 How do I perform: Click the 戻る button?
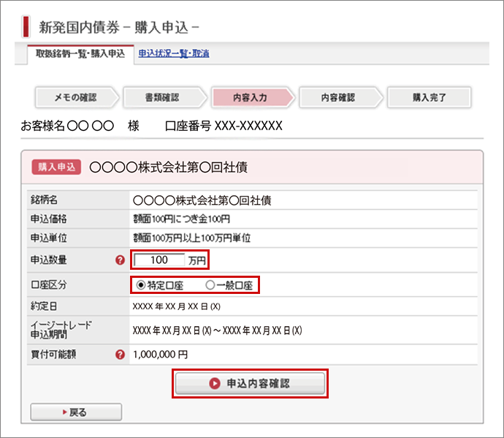click(x=76, y=412)
